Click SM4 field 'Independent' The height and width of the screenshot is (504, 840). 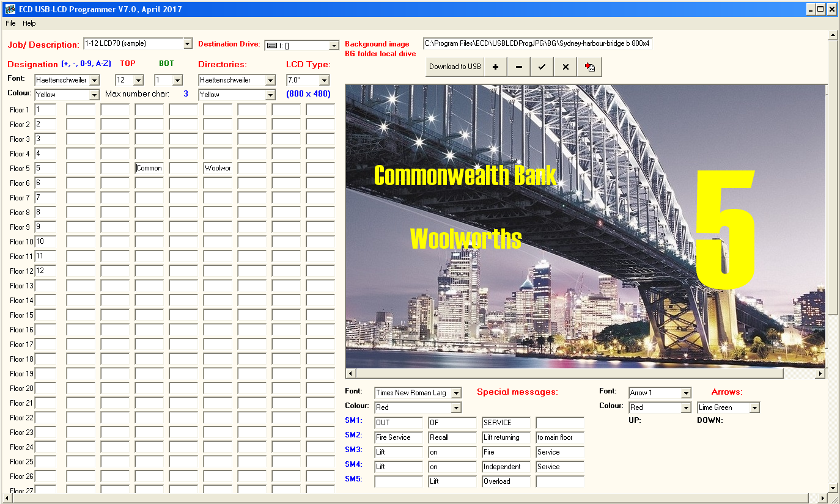[x=506, y=467]
